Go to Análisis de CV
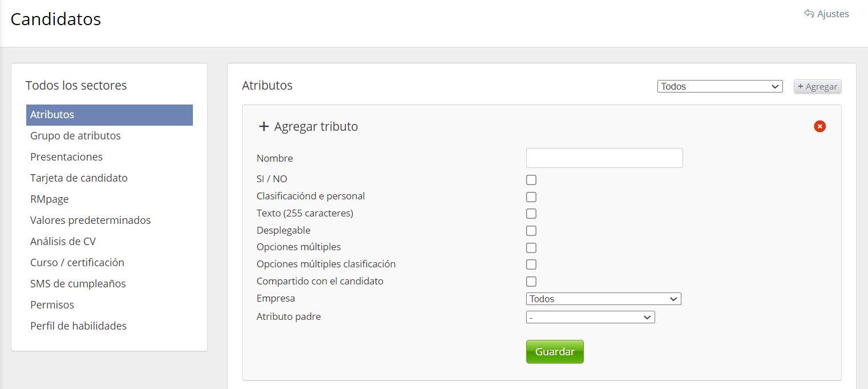Viewport: 868px width, 389px height. (63, 242)
